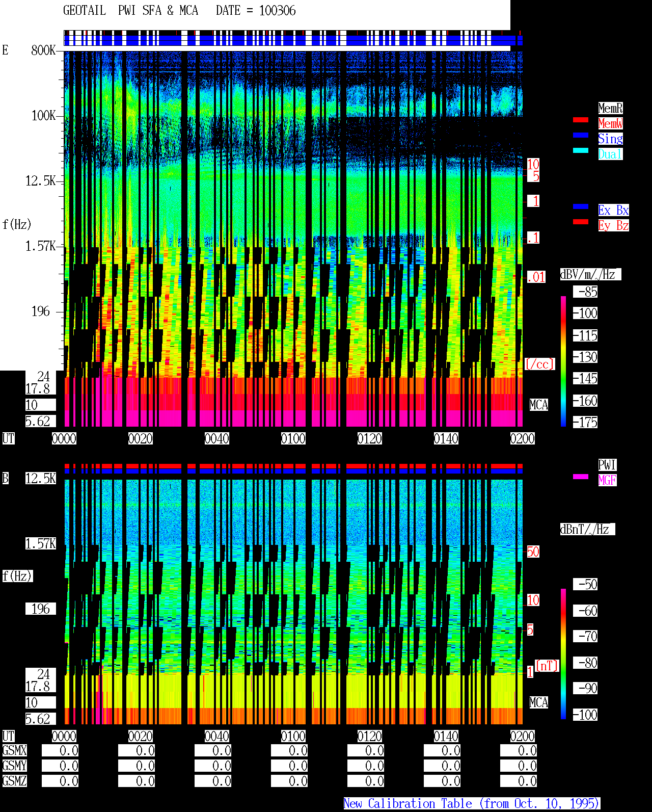Click the GSMY 0.0 value under 0100
Viewport: 652px width, 812px height.
(289, 766)
